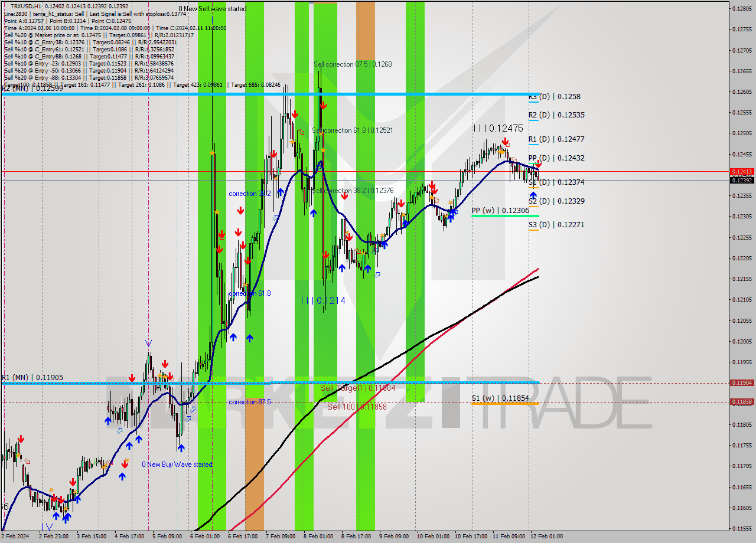
Task: Select the blue 'correction 87.5' label
Action: tap(250, 402)
